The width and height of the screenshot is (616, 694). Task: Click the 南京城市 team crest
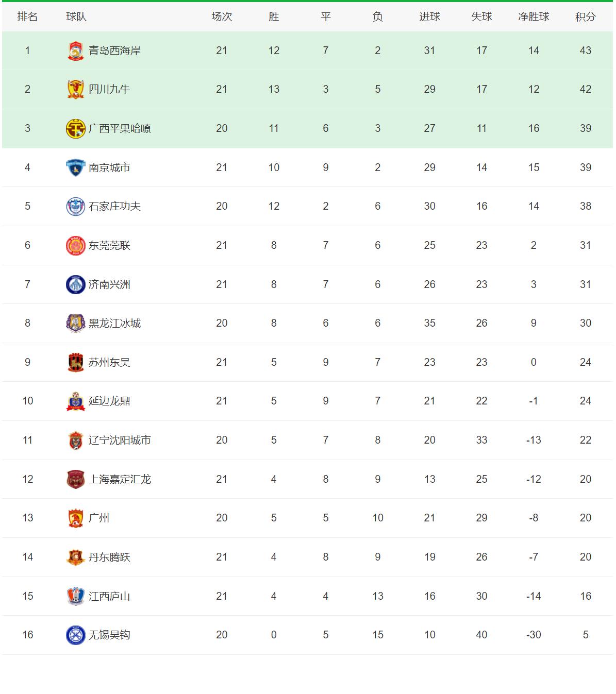point(76,167)
